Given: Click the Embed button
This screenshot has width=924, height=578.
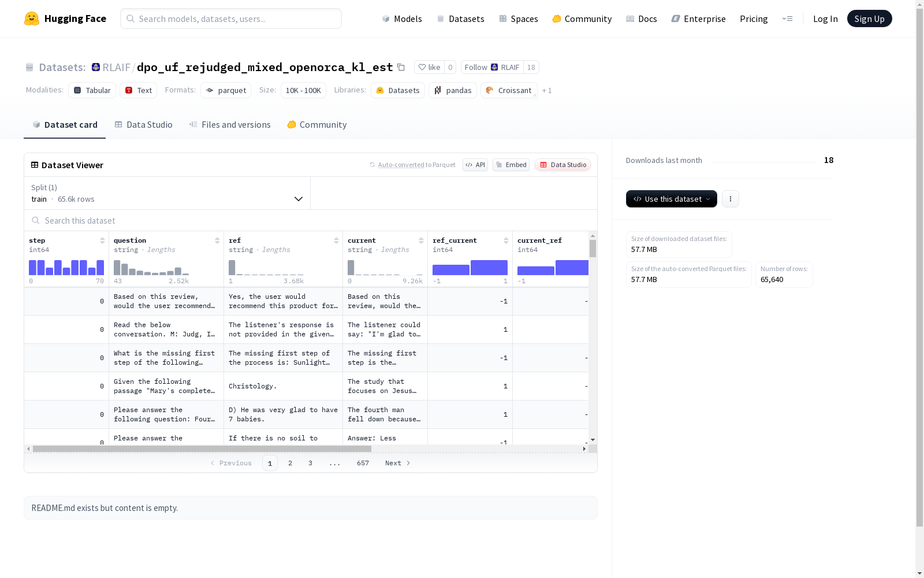Looking at the screenshot, I should 511,165.
